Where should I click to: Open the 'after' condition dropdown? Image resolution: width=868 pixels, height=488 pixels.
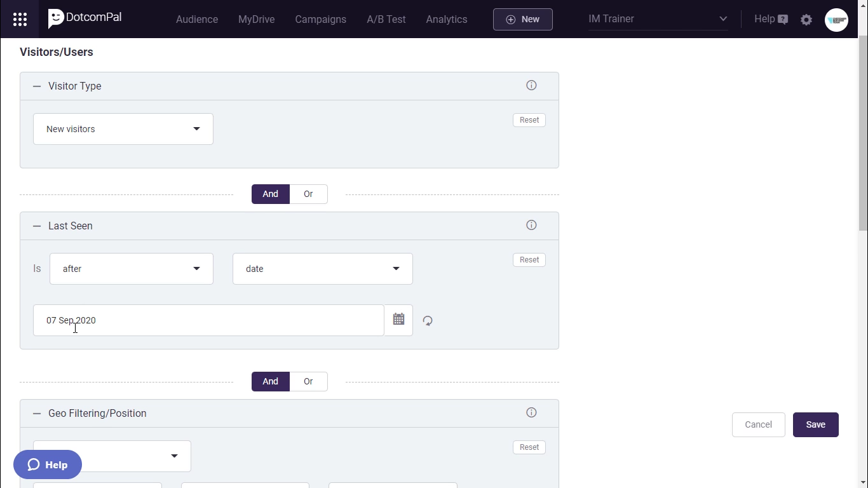pyautogui.click(x=132, y=269)
